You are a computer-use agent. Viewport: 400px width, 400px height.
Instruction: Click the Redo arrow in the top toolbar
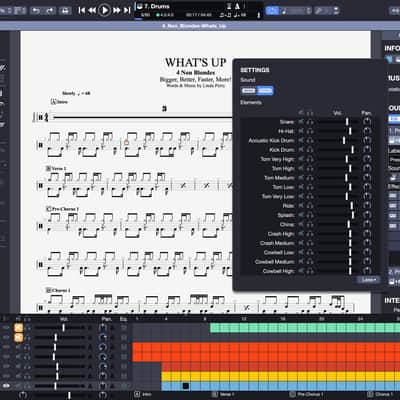(50, 11)
